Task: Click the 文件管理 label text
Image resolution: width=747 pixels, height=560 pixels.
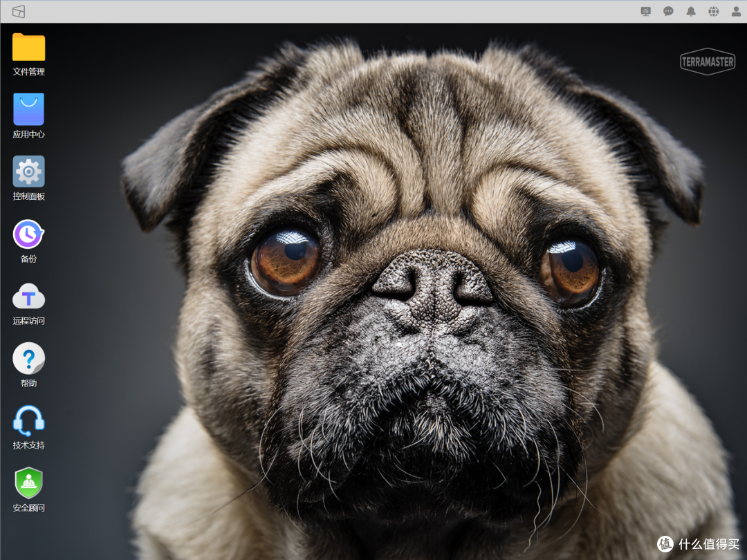Action: [28, 71]
